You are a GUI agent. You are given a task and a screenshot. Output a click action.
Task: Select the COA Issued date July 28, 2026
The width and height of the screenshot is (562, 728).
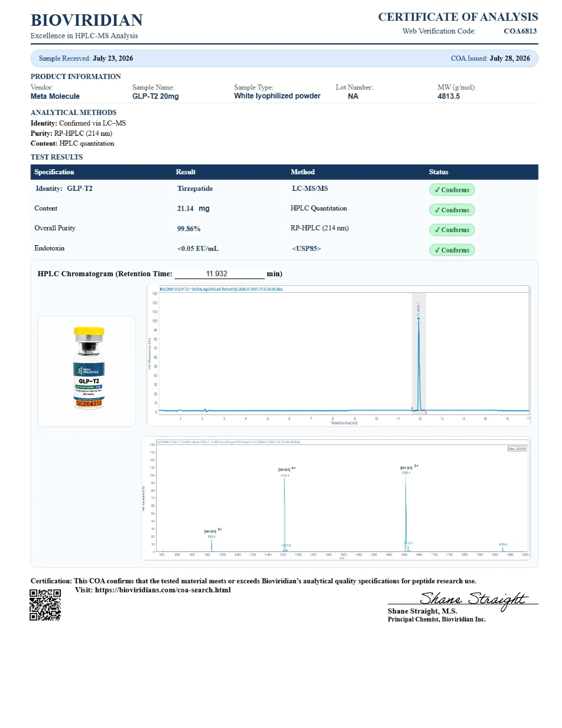click(x=510, y=58)
